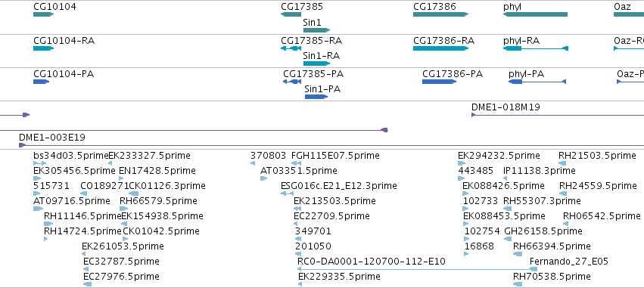Click the purple clone end marker
Screen dimensions: 644x288
click(384, 130)
